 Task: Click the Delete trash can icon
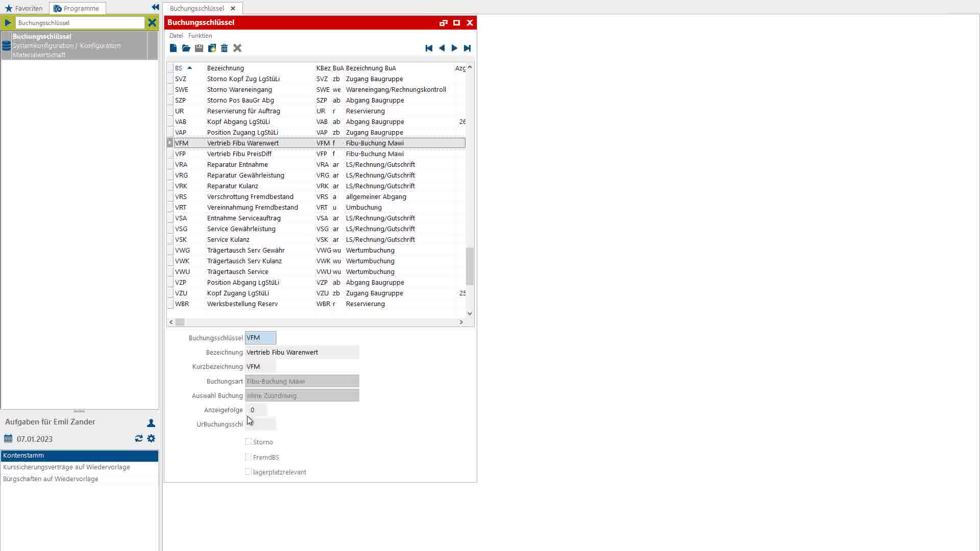tap(225, 48)
